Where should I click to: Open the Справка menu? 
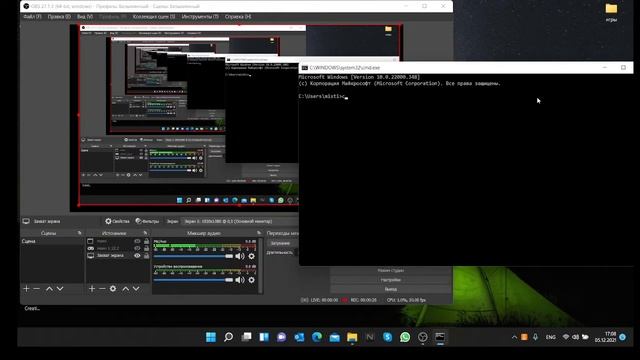(238, 17)
